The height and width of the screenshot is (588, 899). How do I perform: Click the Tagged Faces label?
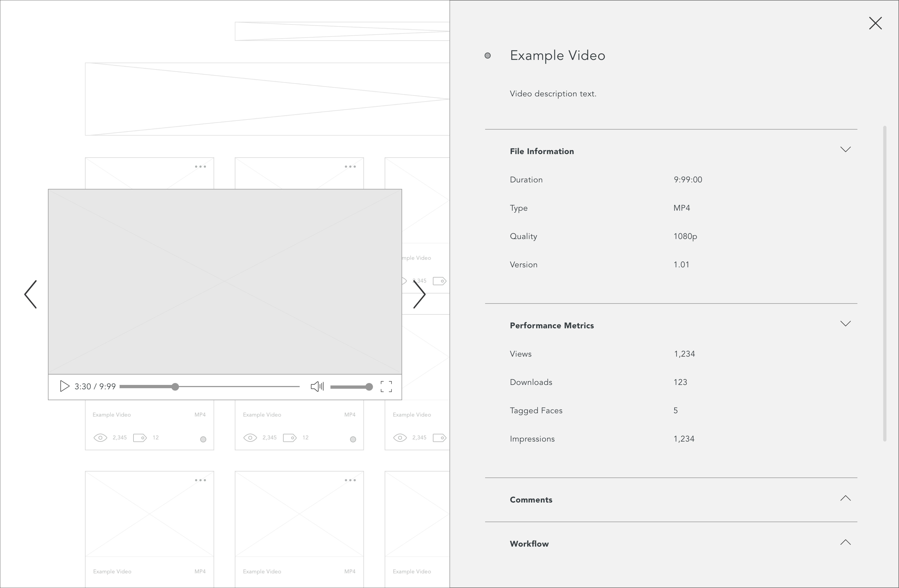pyautogui.click(x=536, y=411)
